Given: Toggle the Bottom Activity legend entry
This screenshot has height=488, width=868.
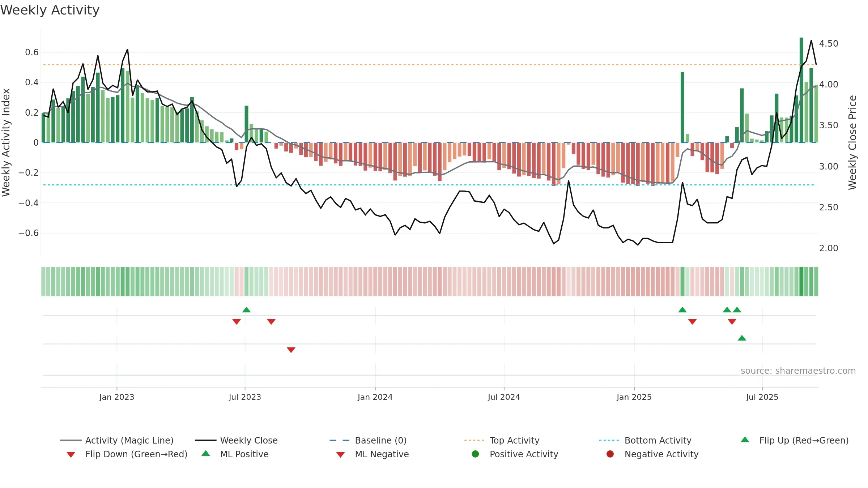Looking at the screenshot, I should click(645, 440).
